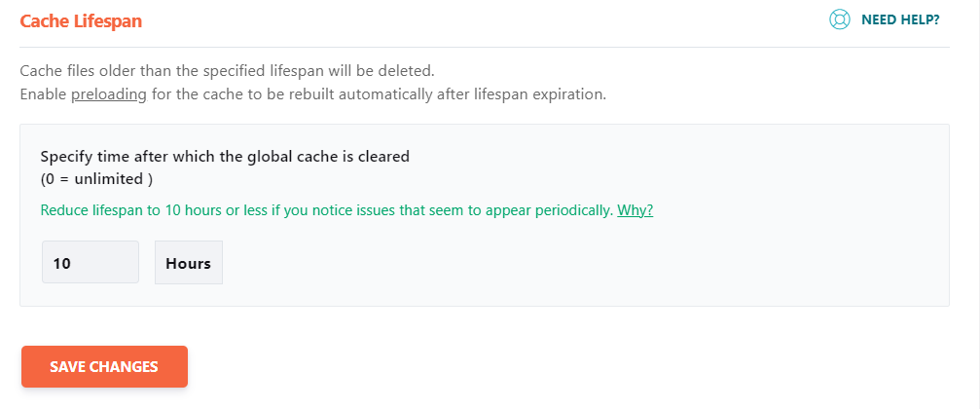This screenshot has height=409, width=980.
Task: Click the "(0 = unlimited )" note
Action: tap(96, 179)
